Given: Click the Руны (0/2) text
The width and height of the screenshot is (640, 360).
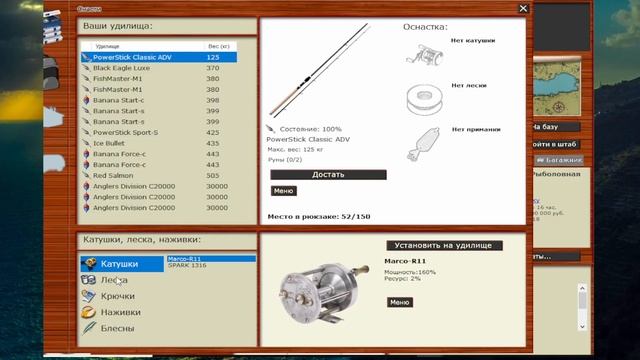Looking at the screenshot, I should 285,160.
